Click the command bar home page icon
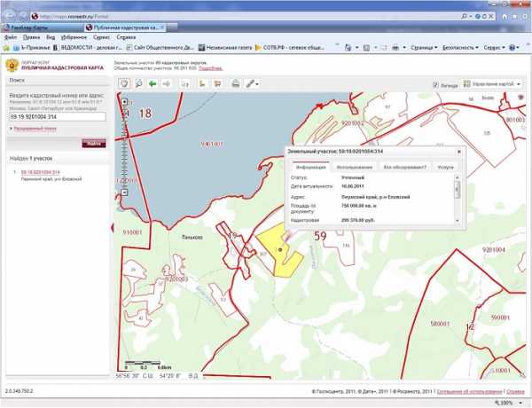 [348, 48]
